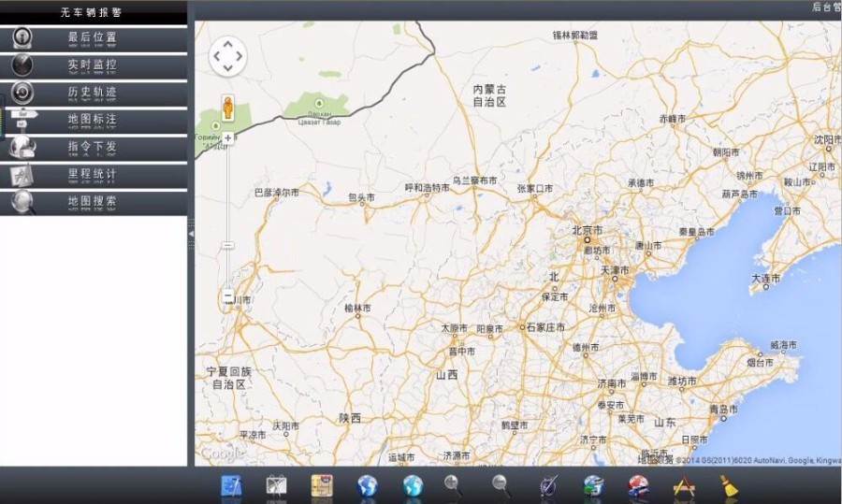Click the blue blueprint icon in bottom dock

coord(231,485)
